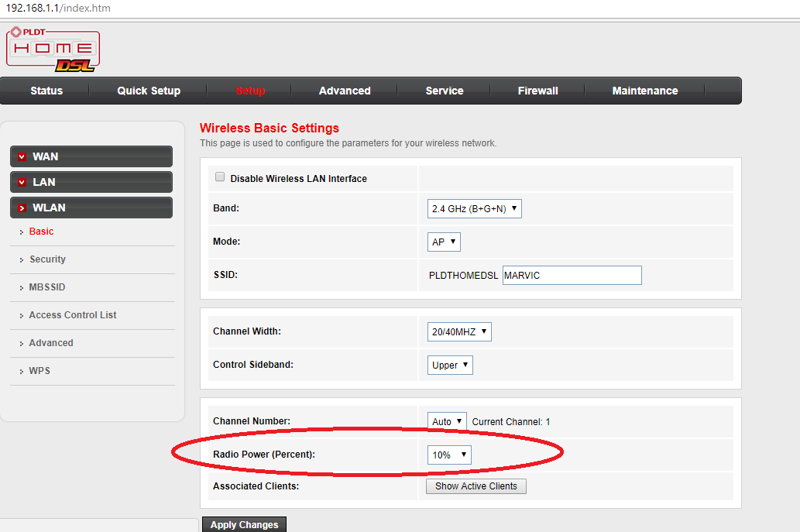
Task: Click the 'Band:' label
Action: coord(226,208)
